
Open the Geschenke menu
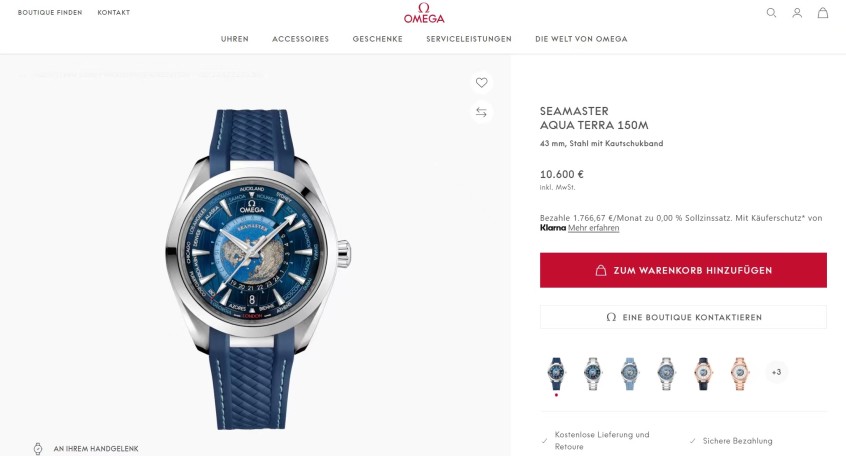coord(378,39)
